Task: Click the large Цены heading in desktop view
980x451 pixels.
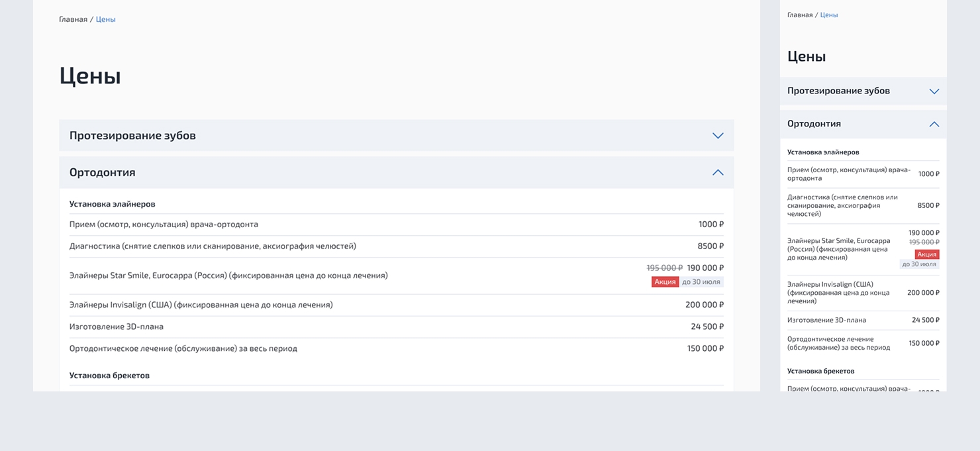Action: [90, 75]
